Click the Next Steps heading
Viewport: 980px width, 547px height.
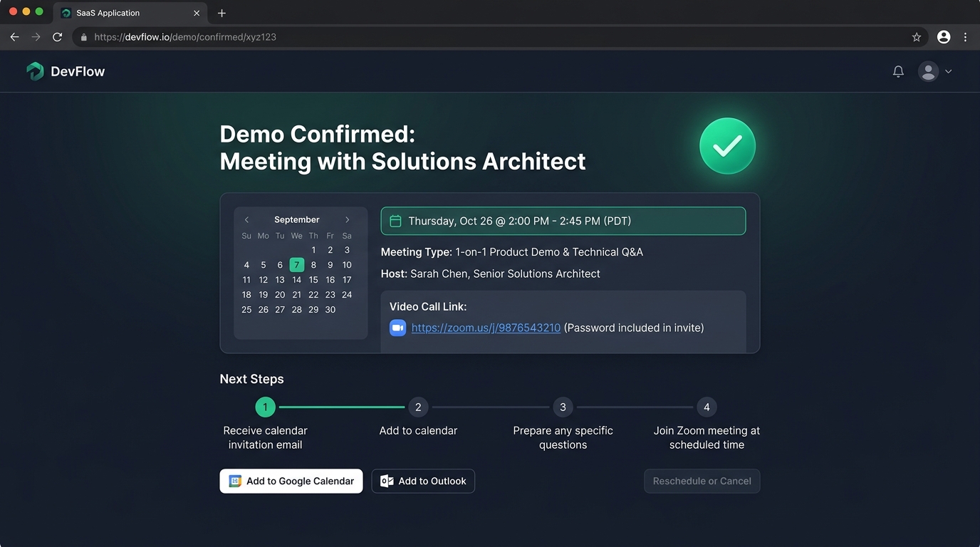[x=252, y=379]
